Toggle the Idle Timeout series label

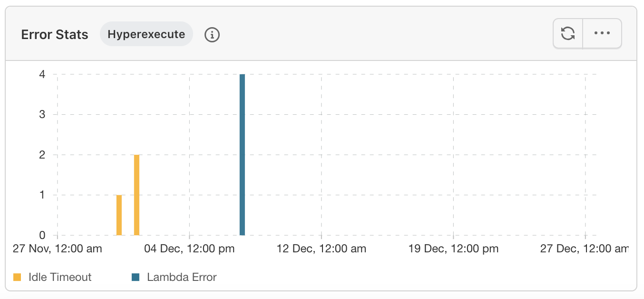pos(60,277)
